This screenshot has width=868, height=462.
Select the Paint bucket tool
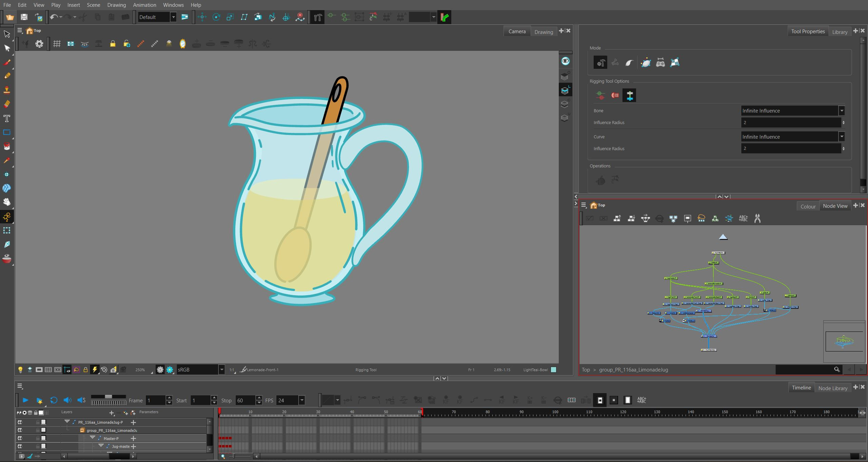coord(7,146)
